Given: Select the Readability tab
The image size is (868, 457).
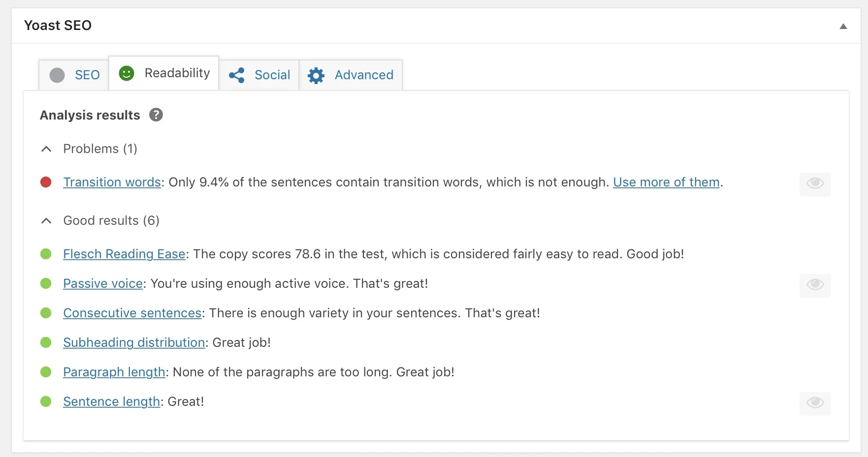Looking at the screenshot, I should 164,73.
